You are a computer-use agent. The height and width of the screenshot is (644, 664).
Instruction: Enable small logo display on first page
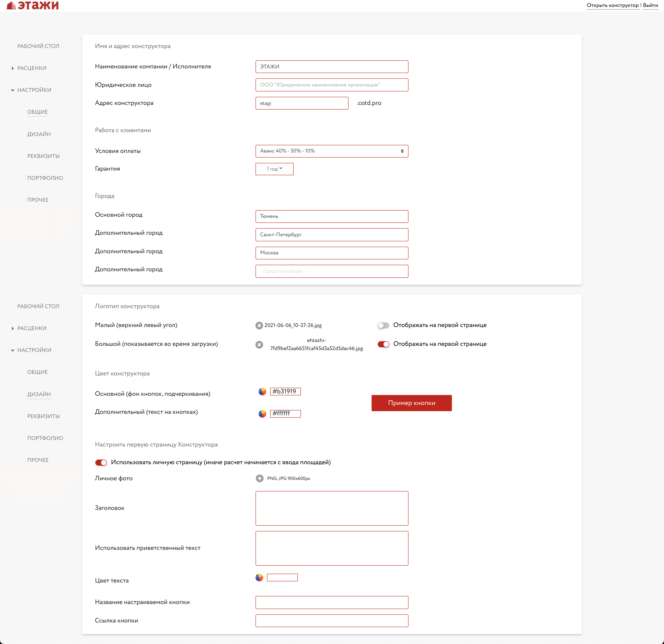[x=383, y=325]
